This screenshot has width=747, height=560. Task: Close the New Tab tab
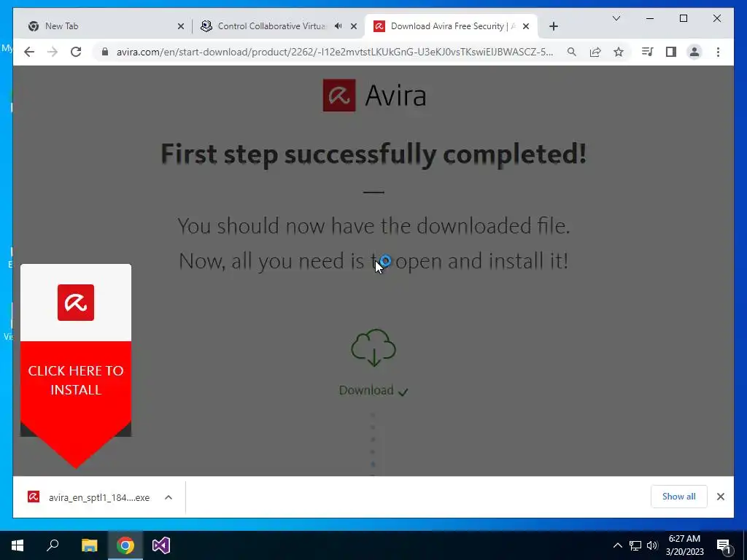pyautogui.click(x=181, y=26)
